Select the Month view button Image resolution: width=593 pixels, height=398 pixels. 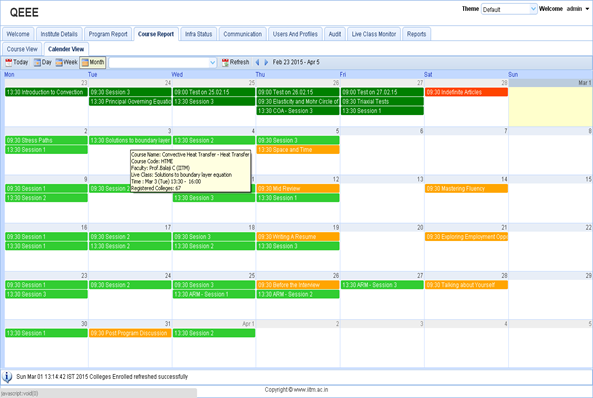coord(92,62)
